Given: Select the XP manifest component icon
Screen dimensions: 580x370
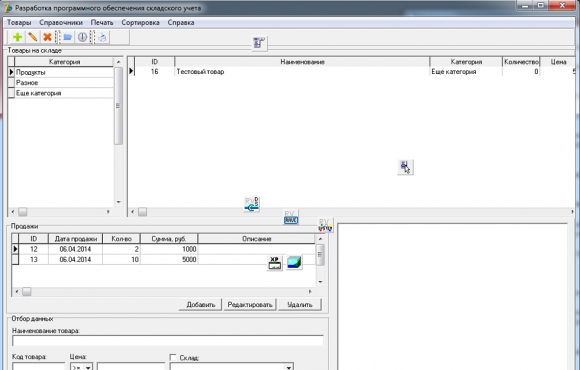Looking at the screenshot, I should pyautogui.click(x=274, y=263).
